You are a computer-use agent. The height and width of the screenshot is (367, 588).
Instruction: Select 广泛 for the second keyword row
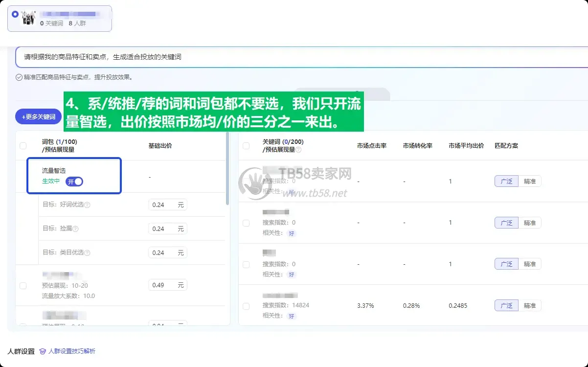(x=506, y=223)
